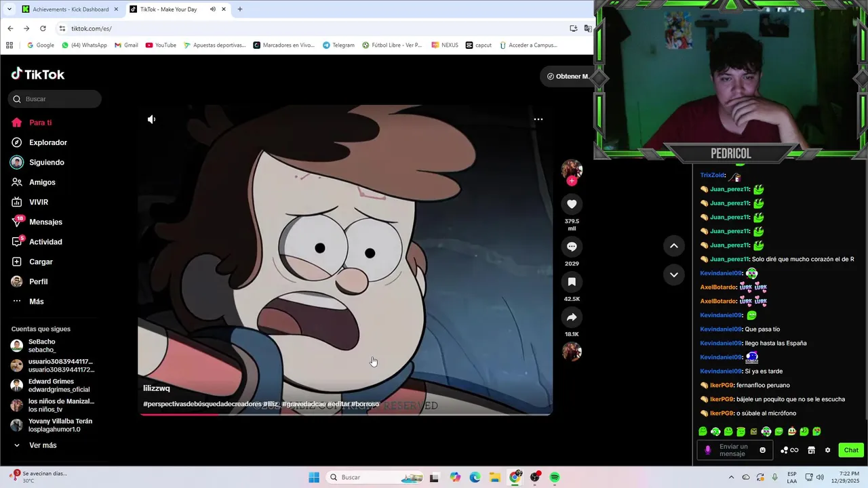Go to previous video with up chevron
The image size is (868, 488).
pyautogui.click(x=673, y=246)
